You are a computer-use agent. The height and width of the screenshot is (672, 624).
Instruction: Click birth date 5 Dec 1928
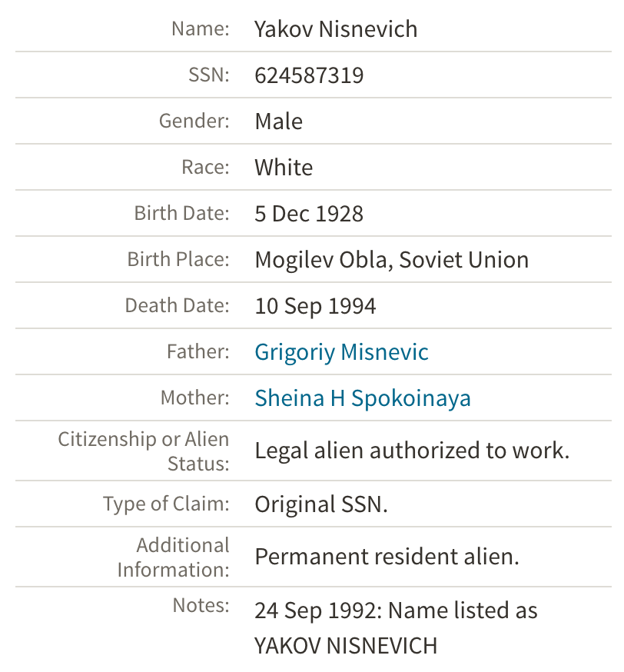pyautogui.click(x=309, y=214)
